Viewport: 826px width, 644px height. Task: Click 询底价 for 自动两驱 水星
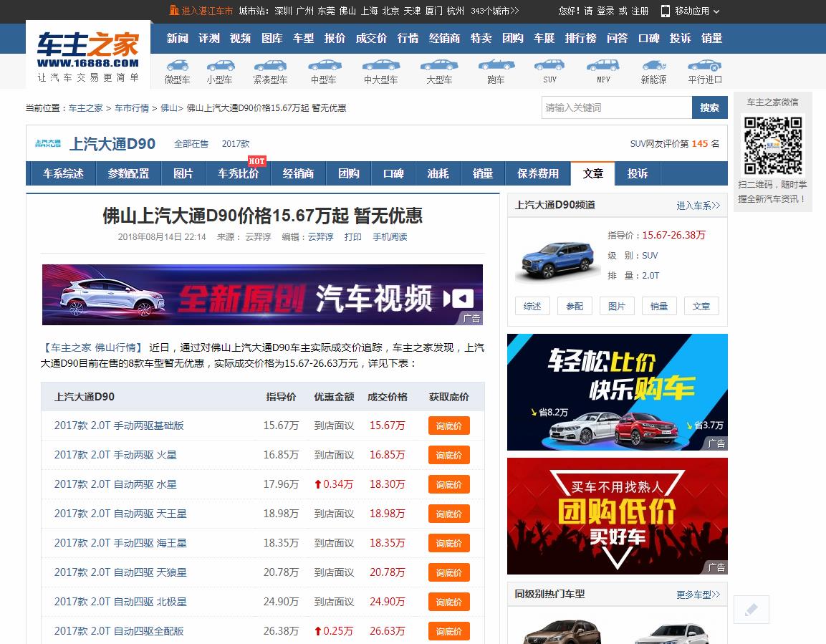[449, 484]
